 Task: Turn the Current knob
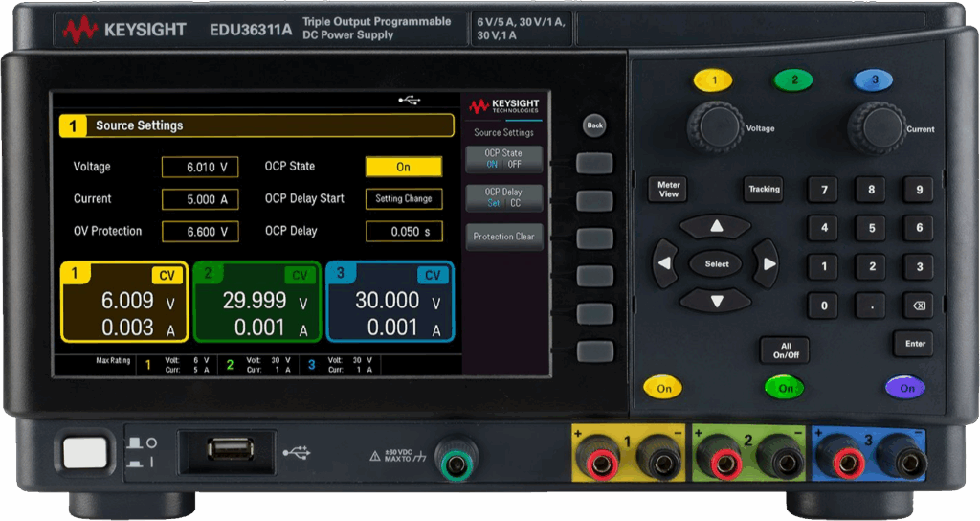click(x=877, y=127)
